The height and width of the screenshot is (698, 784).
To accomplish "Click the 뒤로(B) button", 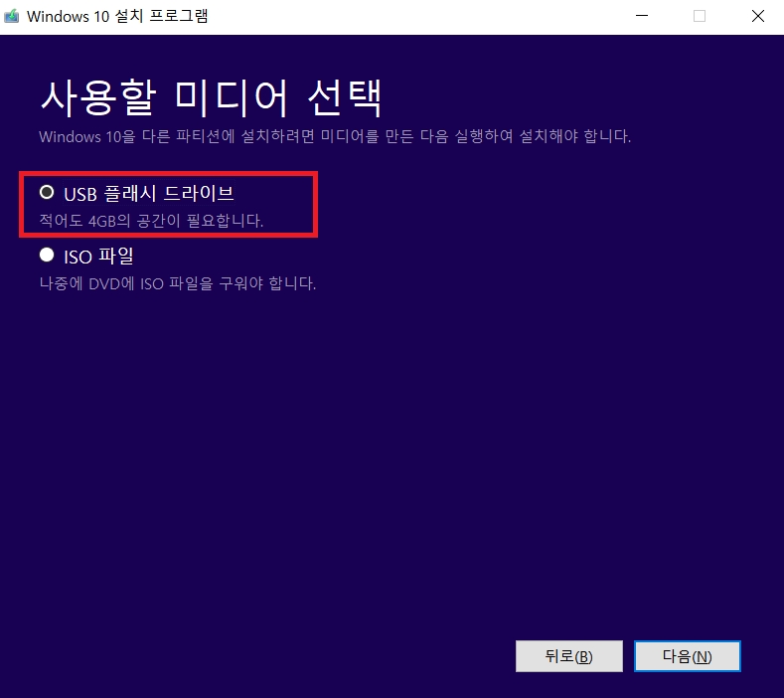I will [569, 656].
